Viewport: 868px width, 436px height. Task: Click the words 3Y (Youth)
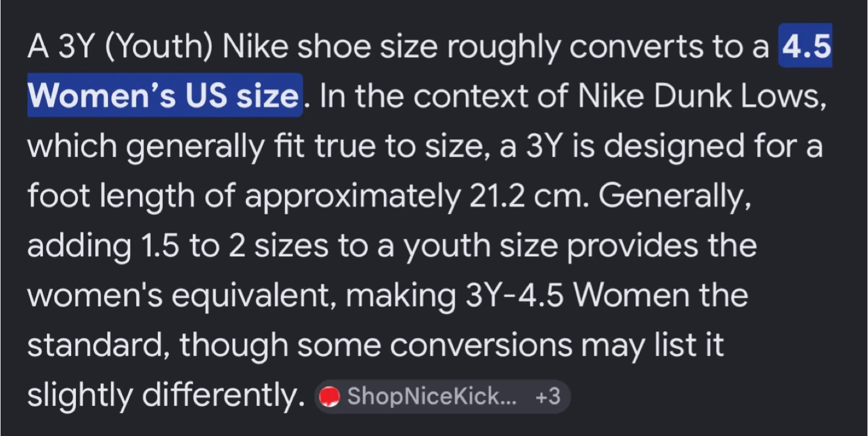(134, 46)
